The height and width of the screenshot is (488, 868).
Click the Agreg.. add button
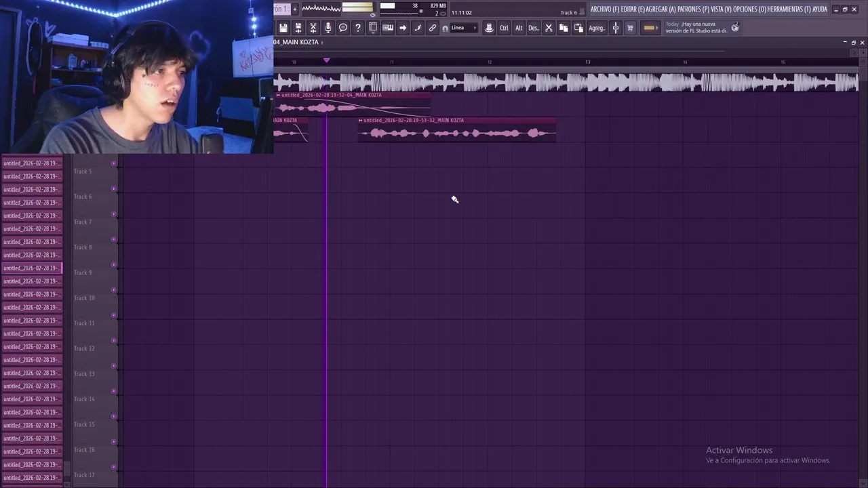pos(597,28)
